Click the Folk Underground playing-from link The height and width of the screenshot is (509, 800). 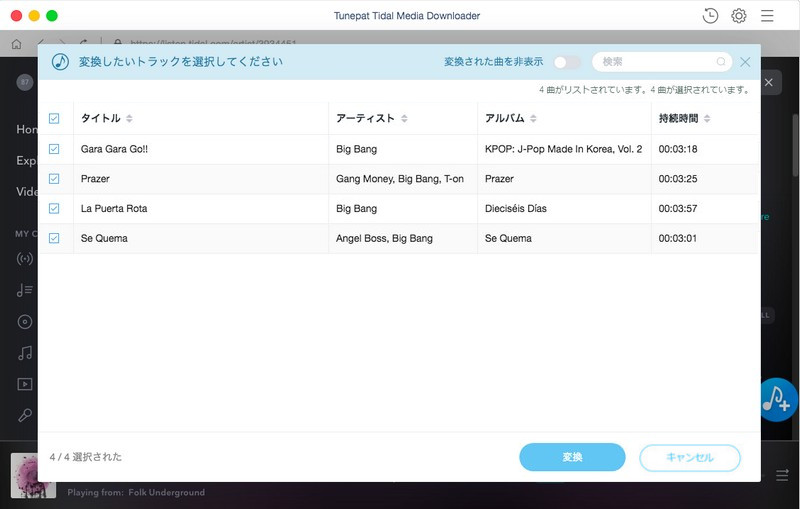(166, 492)
